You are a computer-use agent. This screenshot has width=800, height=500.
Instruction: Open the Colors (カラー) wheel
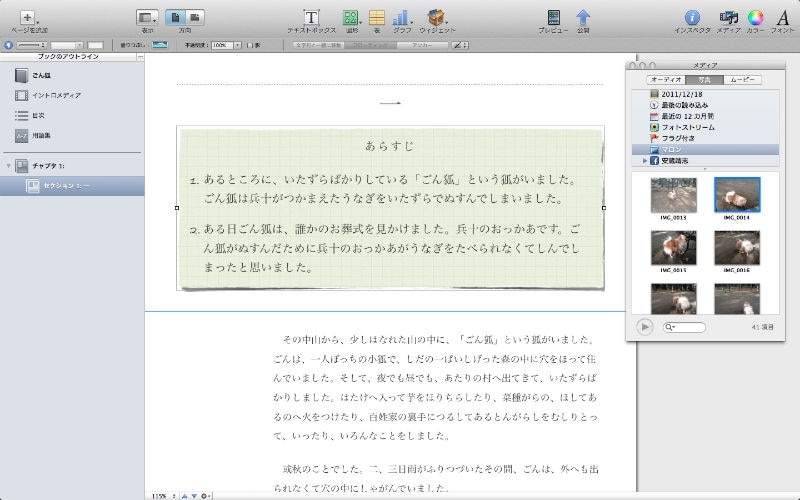click(x=756, y=18)
